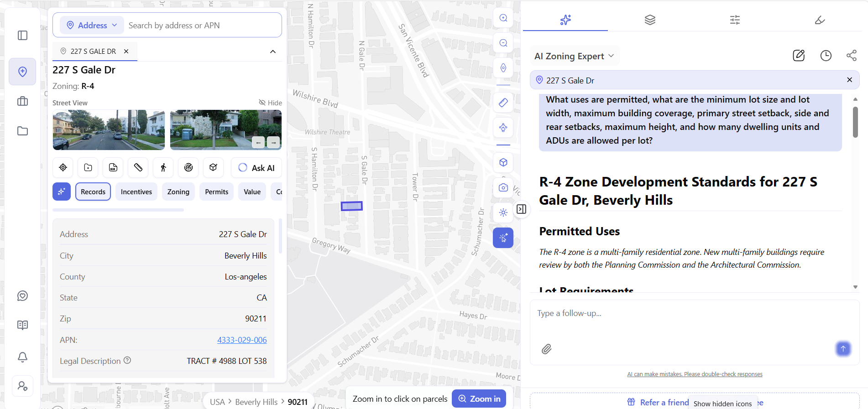The height and width of the screenshot is (409, 868).
Task: Open the first street view thumbnail
Action: click(109, 130)
